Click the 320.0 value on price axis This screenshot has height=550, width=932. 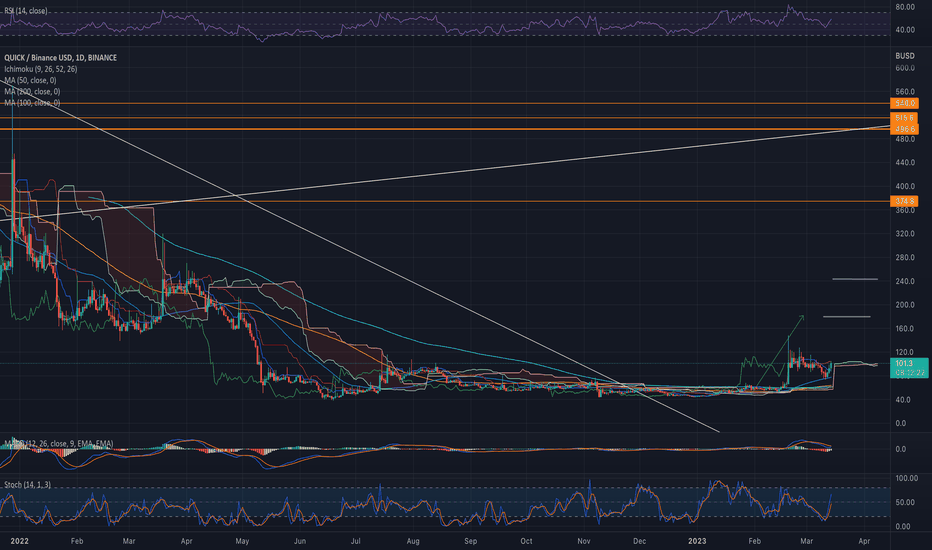pyautogui.click(x=905, y=234)
